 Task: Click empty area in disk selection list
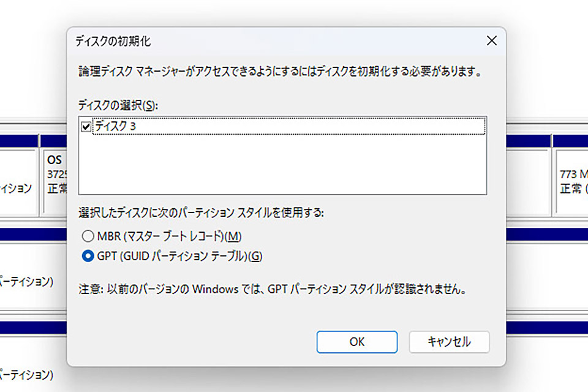[282, 165]
